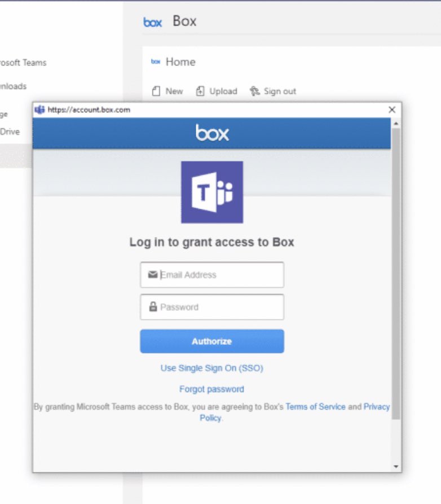Click the 'Log in to grant access to Box' heading

[x=211, y=242]
